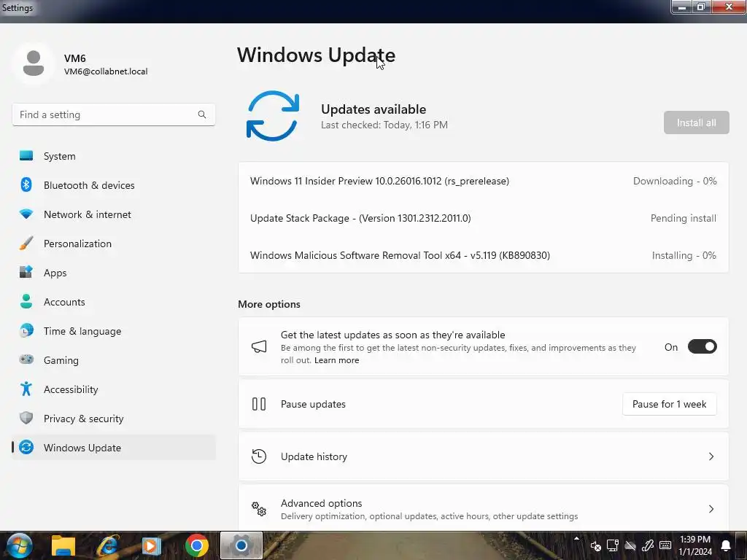
Task: Click the Settings gear taskbar button
Action: tap(241, 545)
